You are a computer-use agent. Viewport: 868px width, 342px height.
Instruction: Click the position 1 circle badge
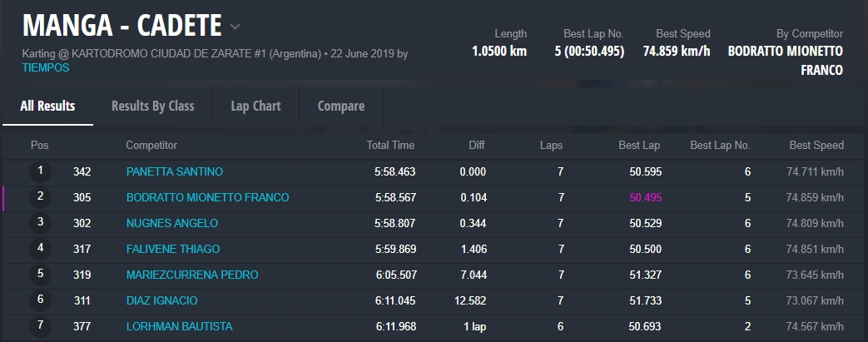tap(40, 171)
